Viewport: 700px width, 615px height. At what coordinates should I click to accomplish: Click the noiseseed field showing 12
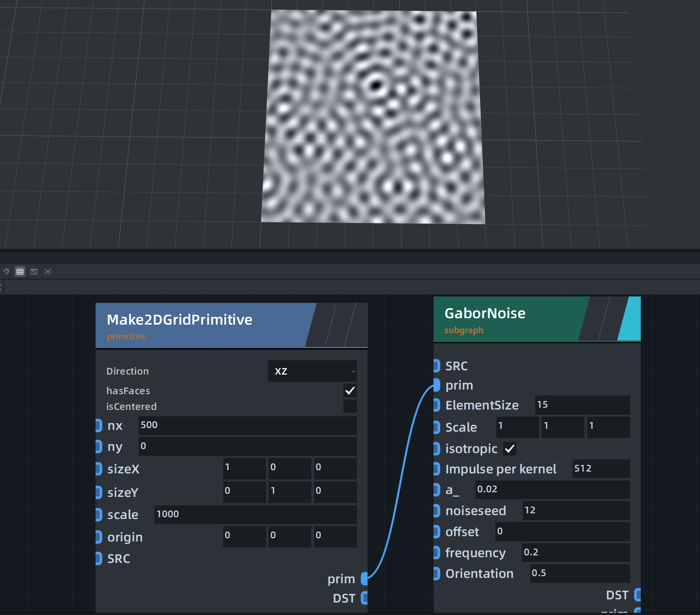tap(576, 510)
